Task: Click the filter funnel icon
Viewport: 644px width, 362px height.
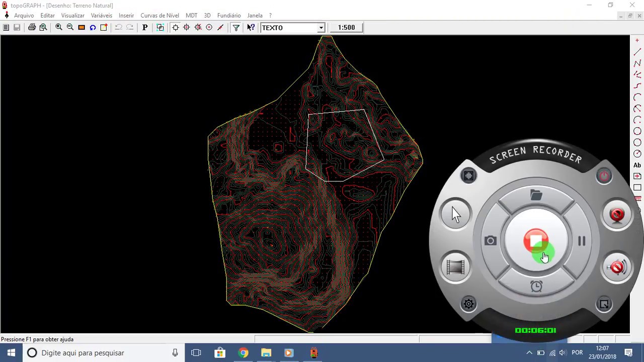Action: 236,28
